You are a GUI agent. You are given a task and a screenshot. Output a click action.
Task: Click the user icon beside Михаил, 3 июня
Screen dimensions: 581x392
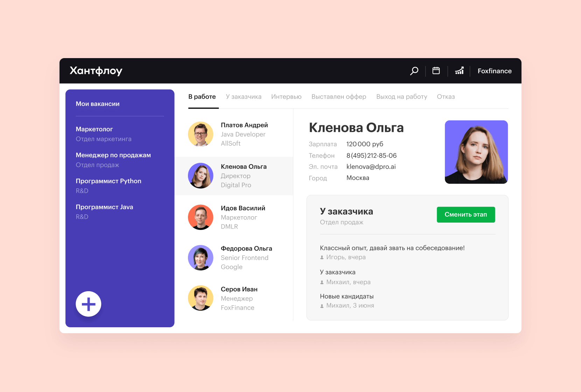[322, 306]
